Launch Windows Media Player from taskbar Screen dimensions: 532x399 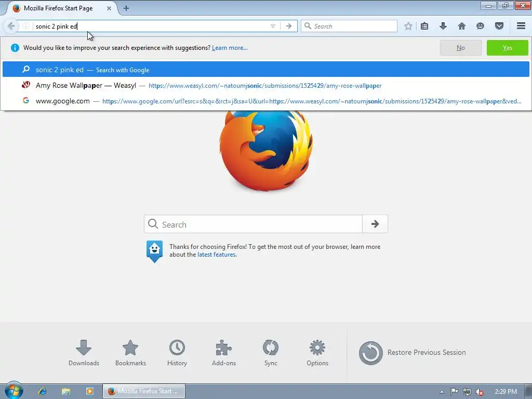pos(89,391)
